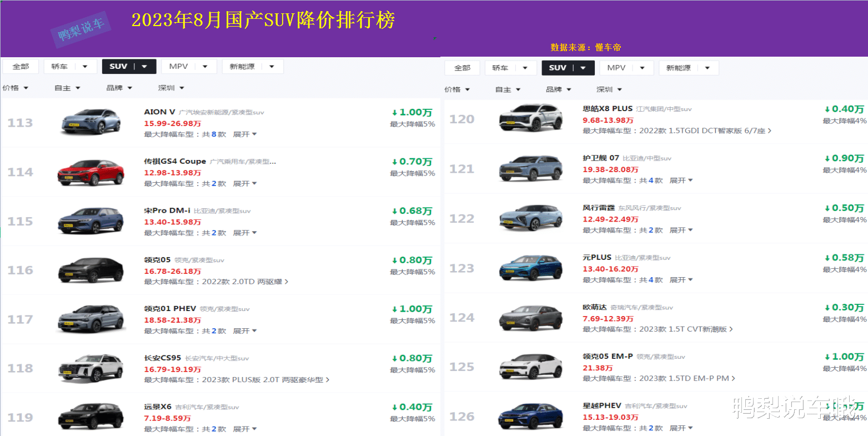Screen dimensions: 868x436
Task: Click the 远景X6 car thumbnail
Action: (91, 417)
